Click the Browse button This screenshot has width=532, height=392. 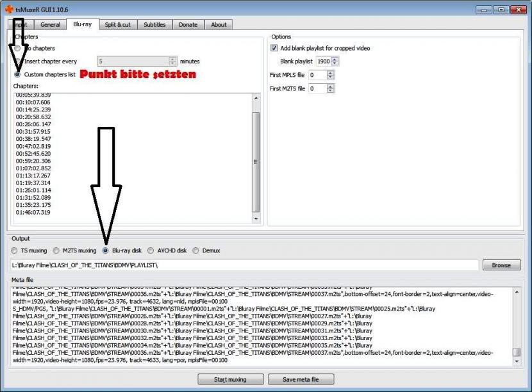501,265
